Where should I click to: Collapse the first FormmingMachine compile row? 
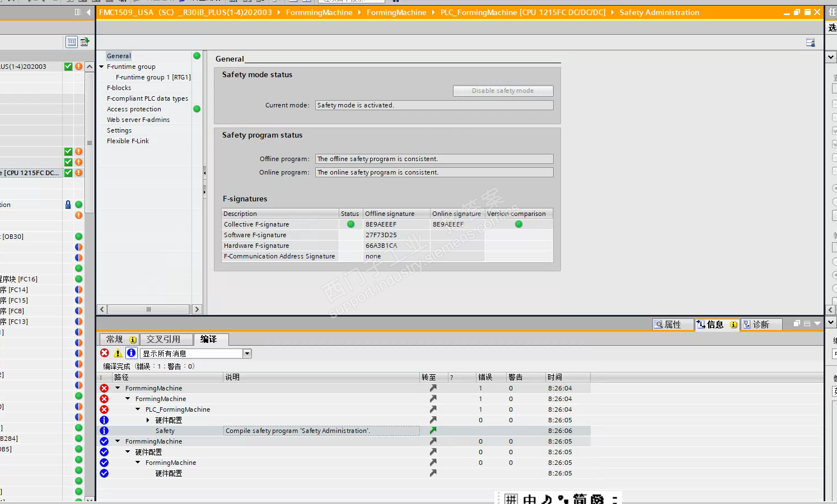[118, 388]
